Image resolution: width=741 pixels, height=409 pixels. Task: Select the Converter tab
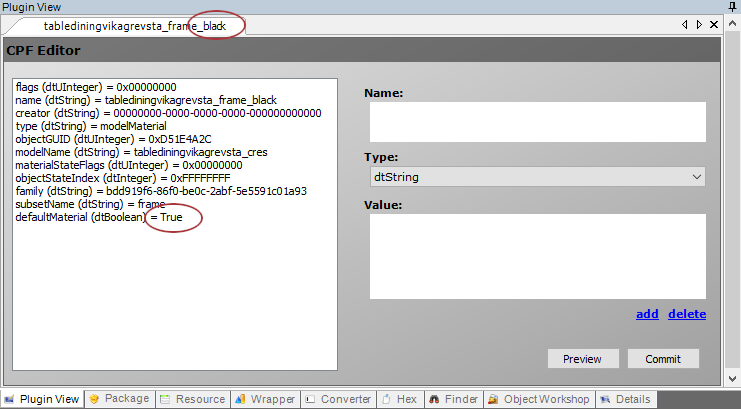[338, 399]
